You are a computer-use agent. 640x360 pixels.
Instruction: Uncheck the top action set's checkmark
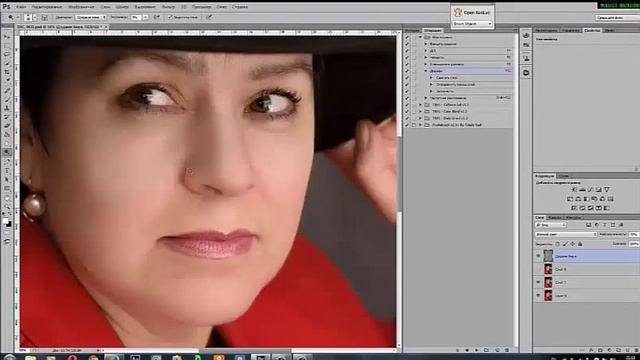407,37
